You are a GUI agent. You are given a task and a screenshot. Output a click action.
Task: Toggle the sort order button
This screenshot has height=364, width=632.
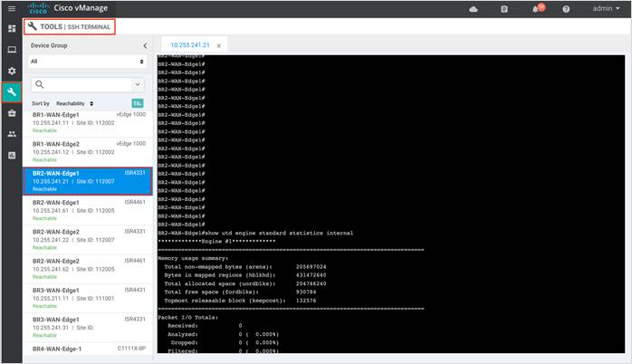(138, 103)
